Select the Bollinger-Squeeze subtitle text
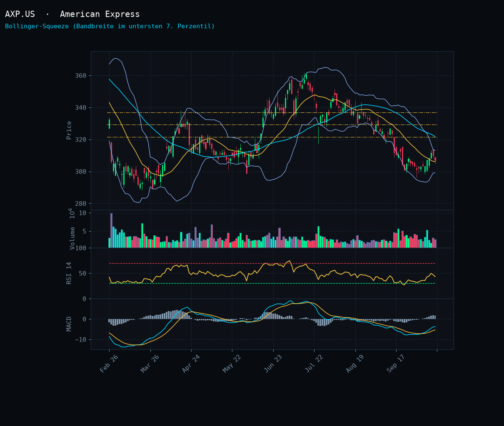Viewport: 504px width, 426px height. [x=110, y=26]
